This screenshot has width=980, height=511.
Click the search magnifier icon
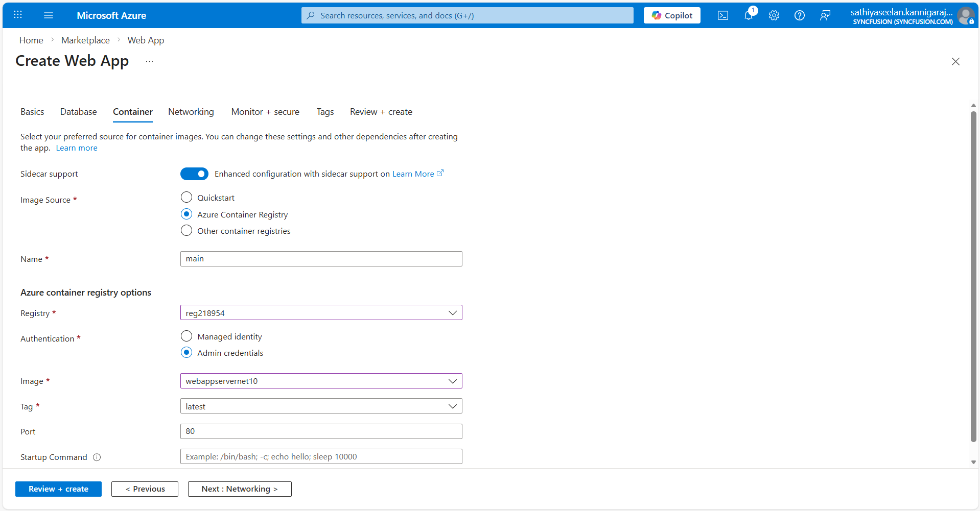point(311,15)
